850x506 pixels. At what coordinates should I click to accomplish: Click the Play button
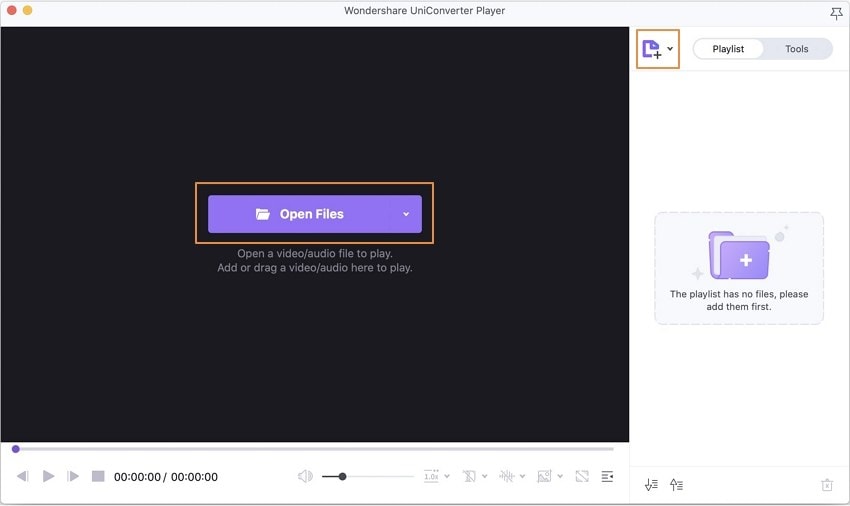click(x=48, y=476)
